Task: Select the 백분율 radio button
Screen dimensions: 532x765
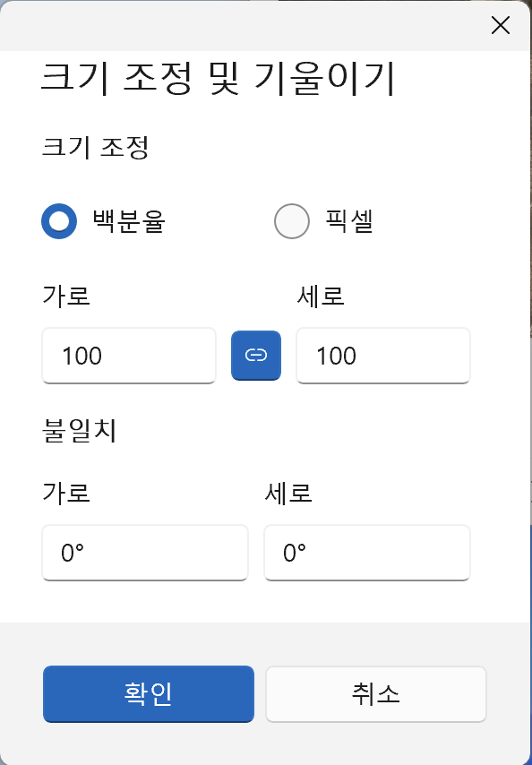Action: [59, 221]
